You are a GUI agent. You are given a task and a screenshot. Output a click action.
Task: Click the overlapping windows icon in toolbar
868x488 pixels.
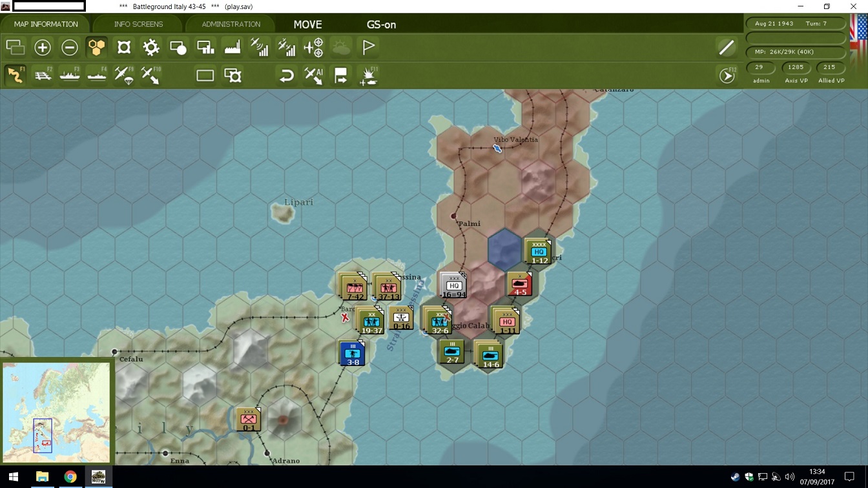click(x=15, y=47)
